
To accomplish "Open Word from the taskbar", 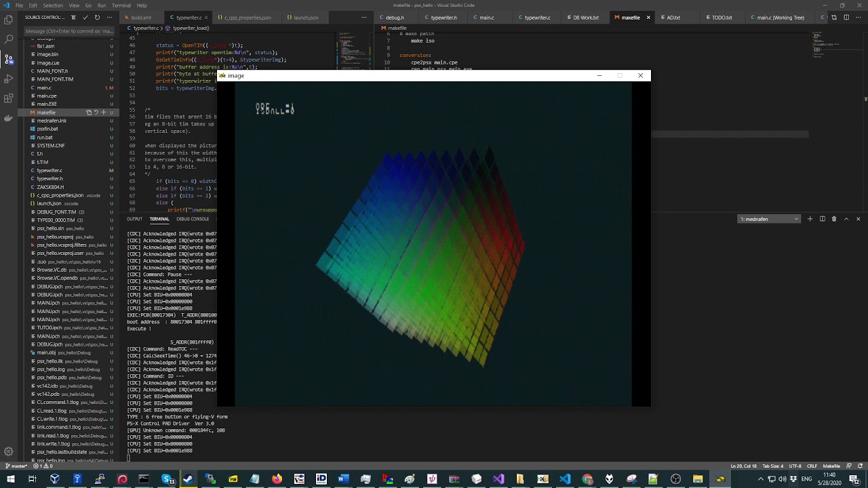I will coord(343,479).
